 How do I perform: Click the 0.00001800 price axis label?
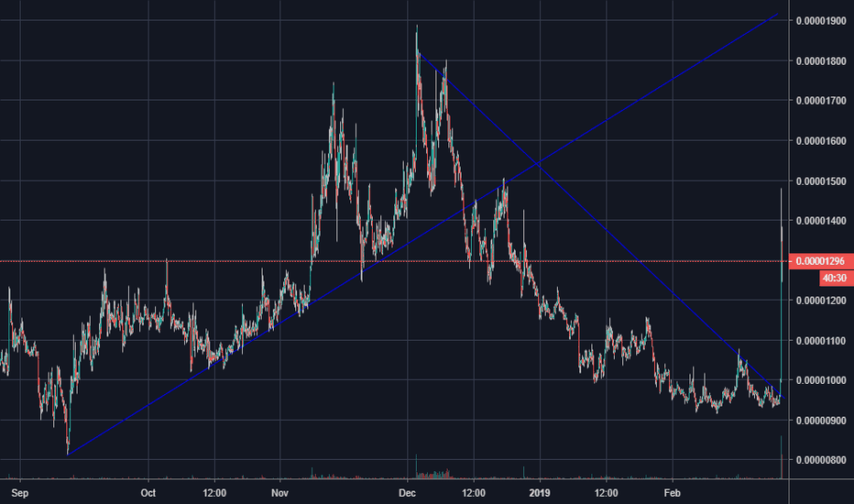click(821, 61)
